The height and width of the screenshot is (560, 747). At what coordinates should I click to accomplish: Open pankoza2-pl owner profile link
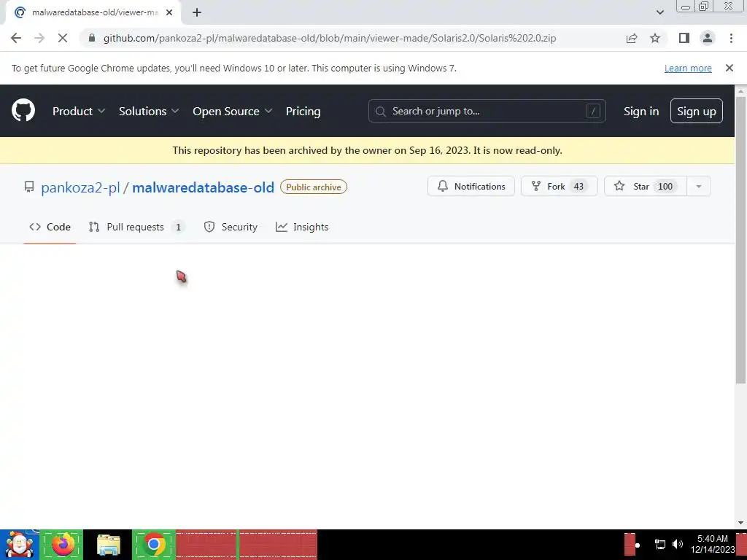click(x=80, y=187)
